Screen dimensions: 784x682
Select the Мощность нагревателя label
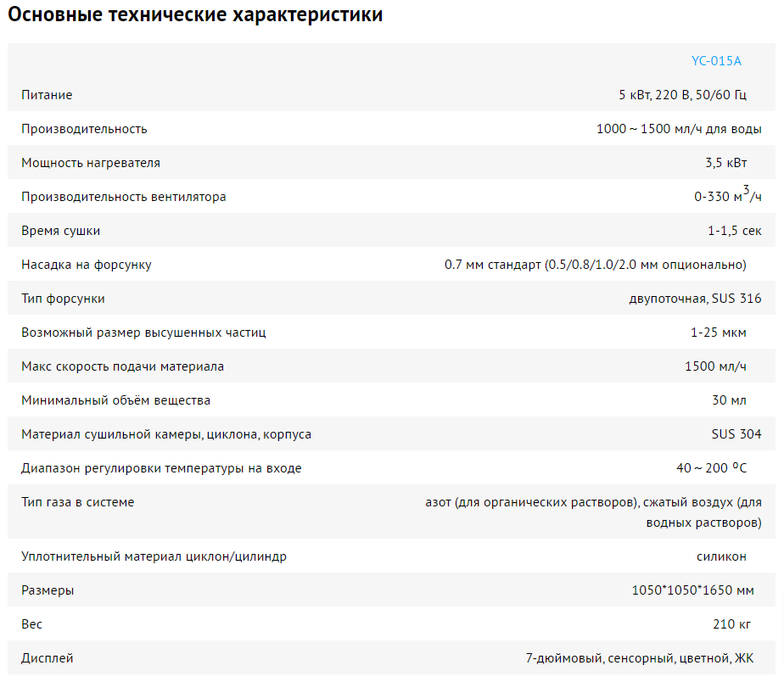point(91,163)
